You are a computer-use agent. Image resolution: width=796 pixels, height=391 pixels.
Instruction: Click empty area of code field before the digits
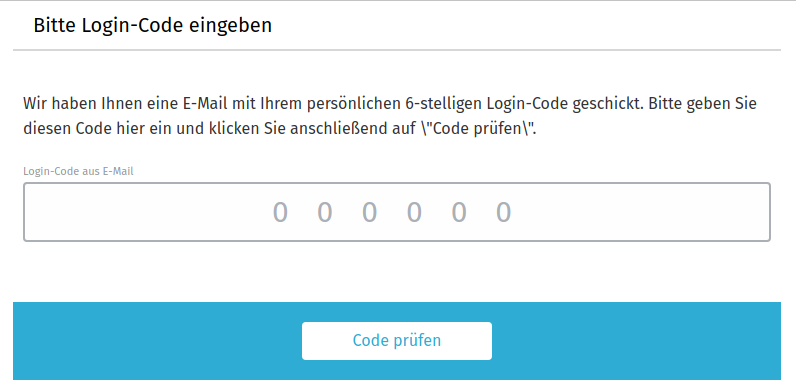(x=147, y=212)
